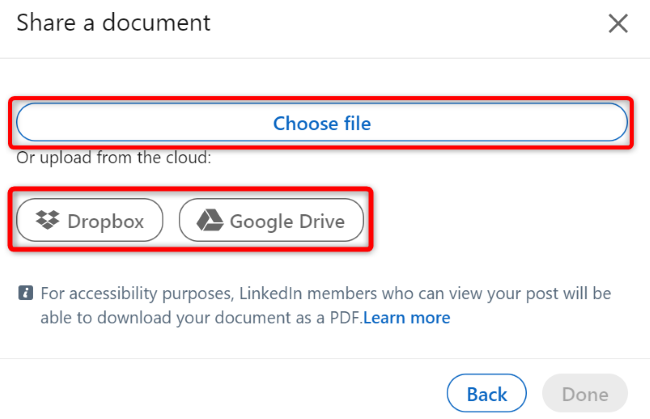Go back with the Back button
650x419 pixels.
tap(486, 394)
